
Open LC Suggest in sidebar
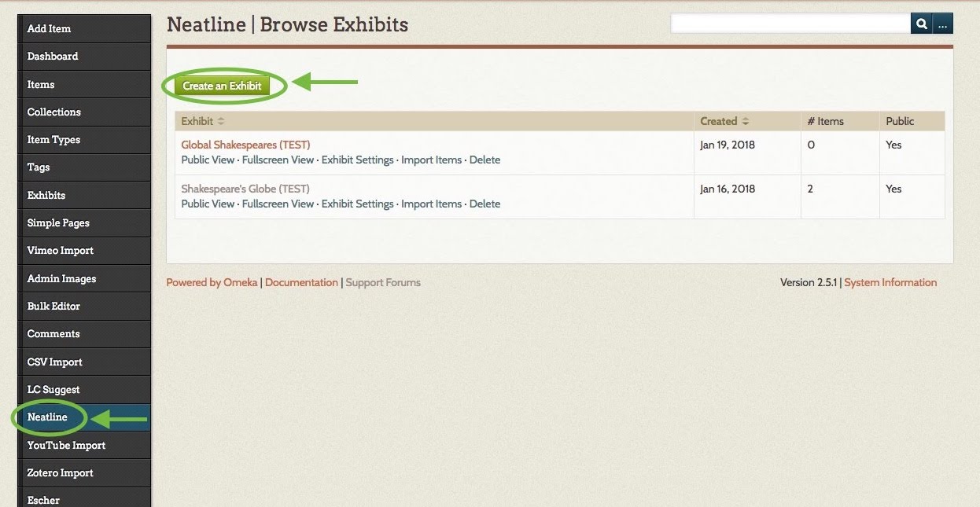coord(84,389)
